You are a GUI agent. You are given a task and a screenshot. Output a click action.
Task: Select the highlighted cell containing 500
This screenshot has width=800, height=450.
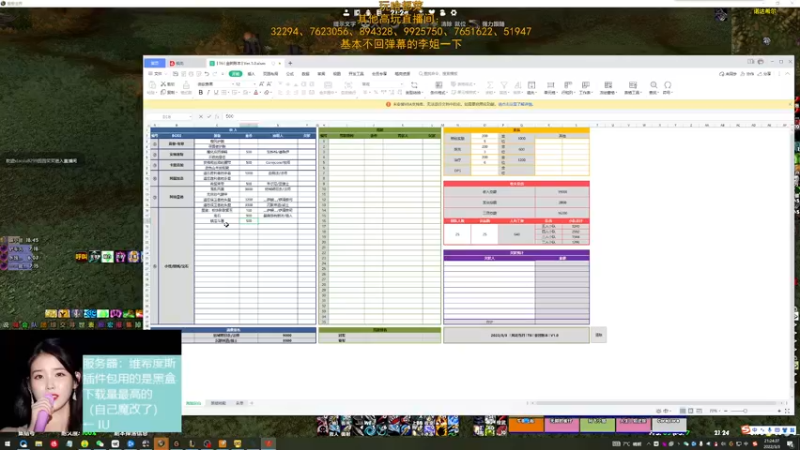pos(248,221)
